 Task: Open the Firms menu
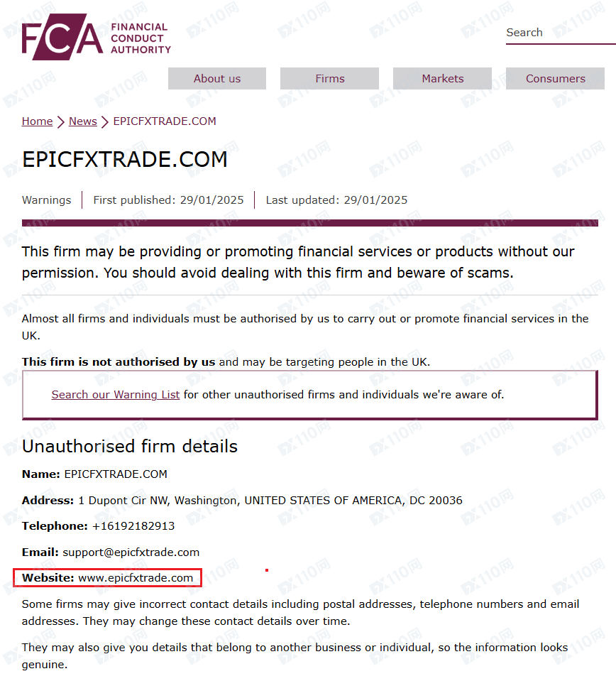(x=330, y=79)
